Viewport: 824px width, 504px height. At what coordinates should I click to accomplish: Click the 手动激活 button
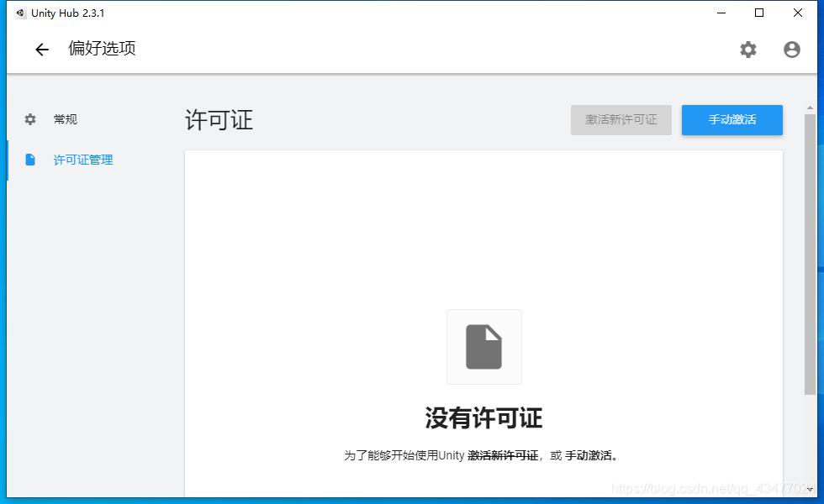click(x=732, y=120)
